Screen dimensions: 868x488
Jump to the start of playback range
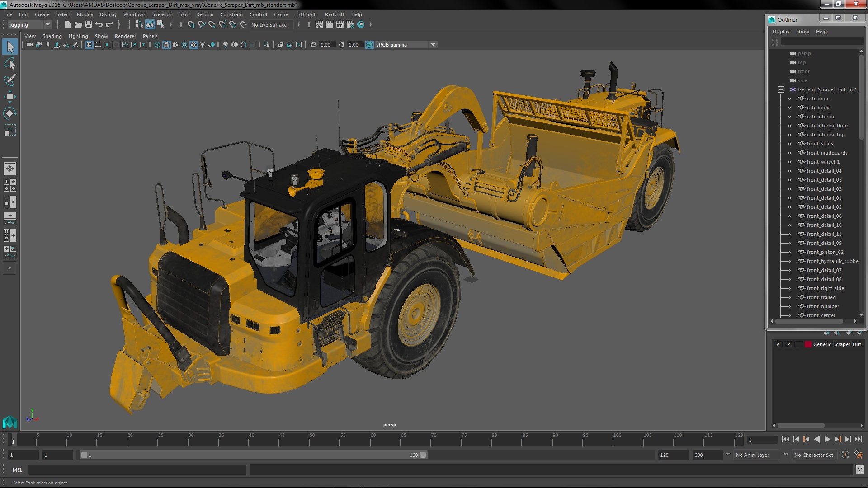coord(785,439)
